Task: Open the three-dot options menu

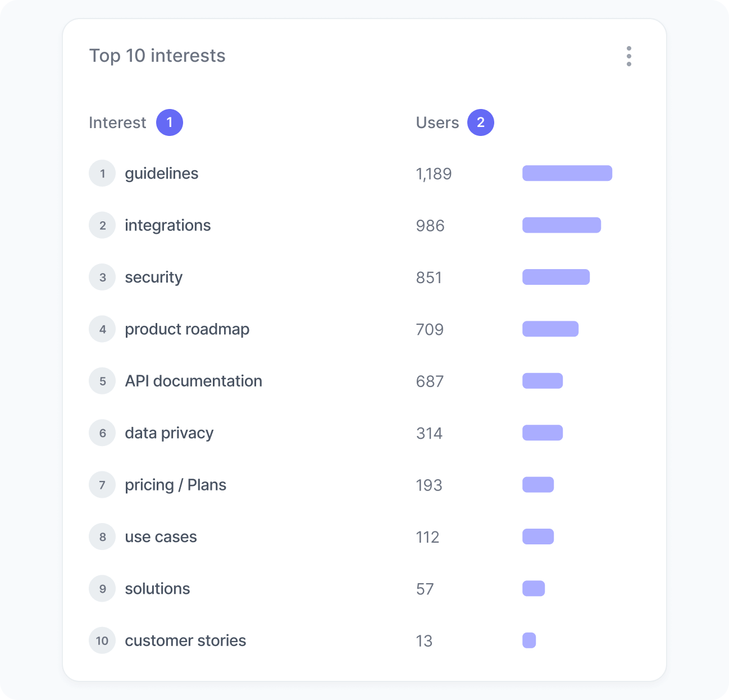Action: pos(629,56)
